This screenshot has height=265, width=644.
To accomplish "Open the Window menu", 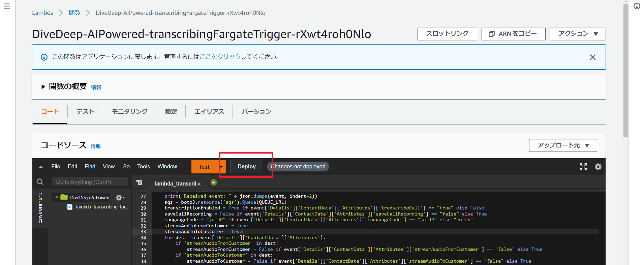I will coord(167,166).
